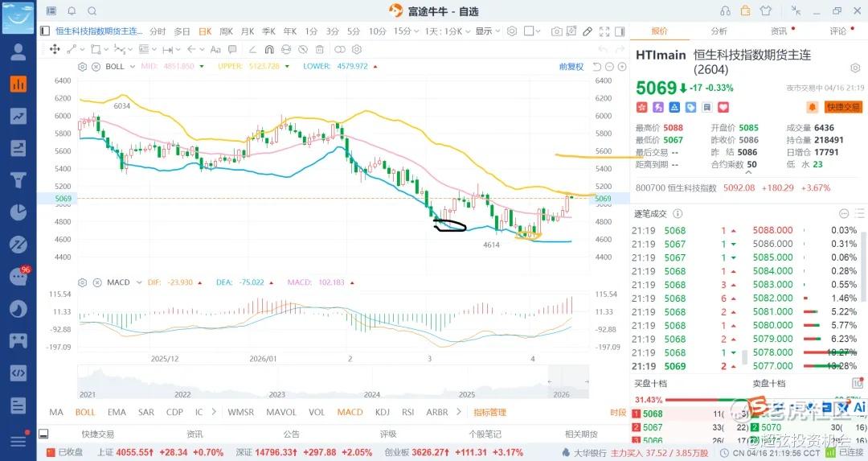
Task: Open 指标管理 indicator management link
Action: coord(489,412)
